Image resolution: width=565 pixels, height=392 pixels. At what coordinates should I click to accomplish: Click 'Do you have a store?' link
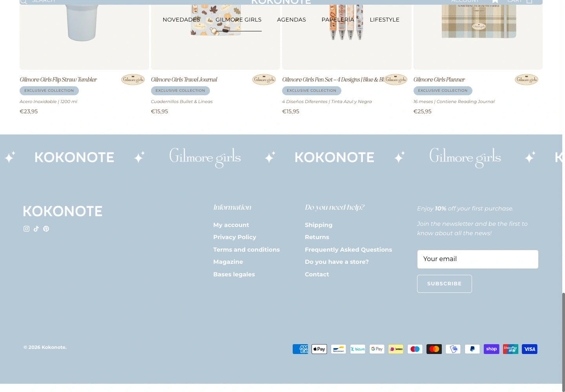click(337, 262)
